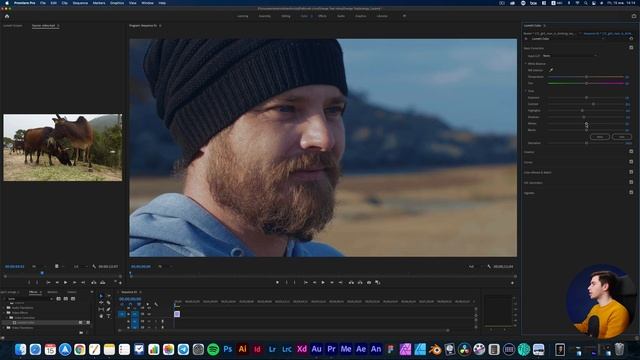Image resolution: width=640 pixels, height=360 pixels.
Task: Mark In point in Program monitor
Action: (287, 282)
